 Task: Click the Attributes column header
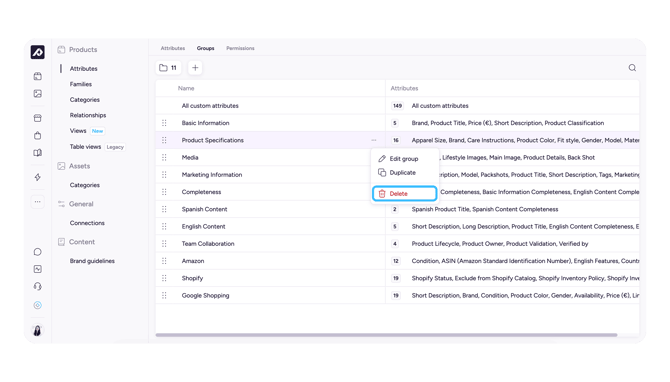click(404, 88)
